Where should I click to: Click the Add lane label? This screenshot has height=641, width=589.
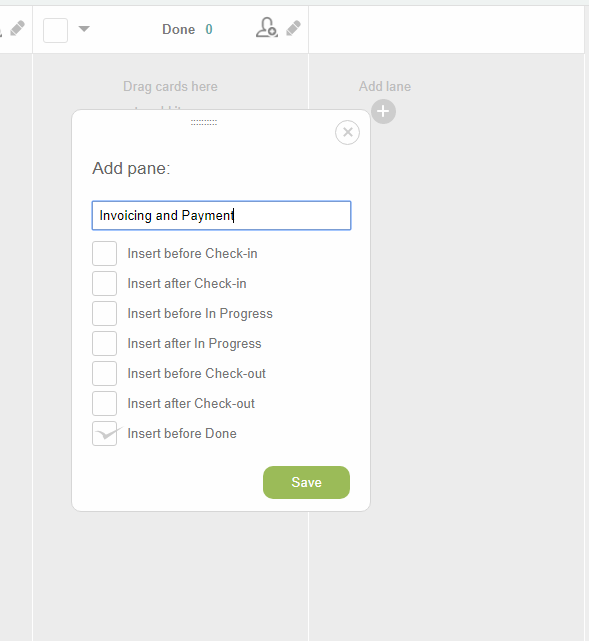385,86
